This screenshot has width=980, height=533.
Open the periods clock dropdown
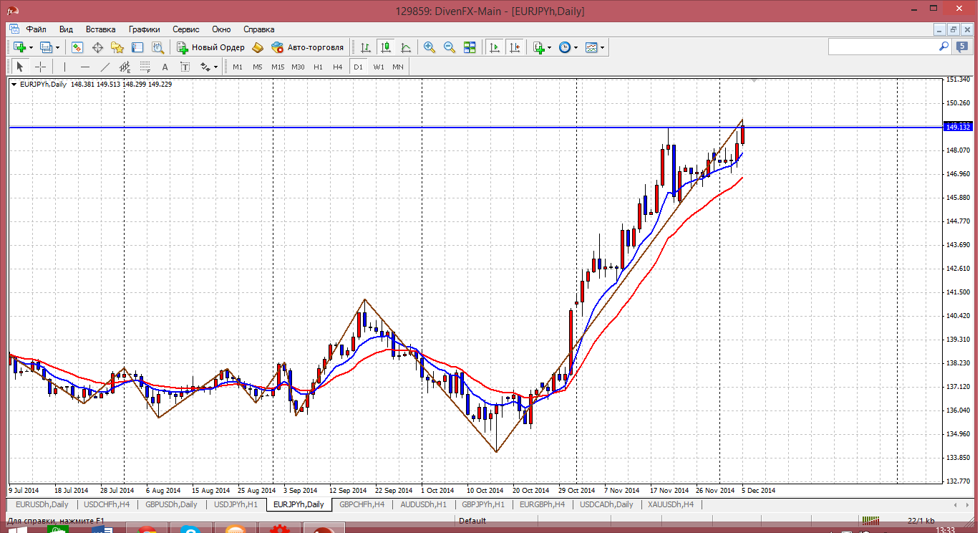pyautogui.click(x=576, y=47)
